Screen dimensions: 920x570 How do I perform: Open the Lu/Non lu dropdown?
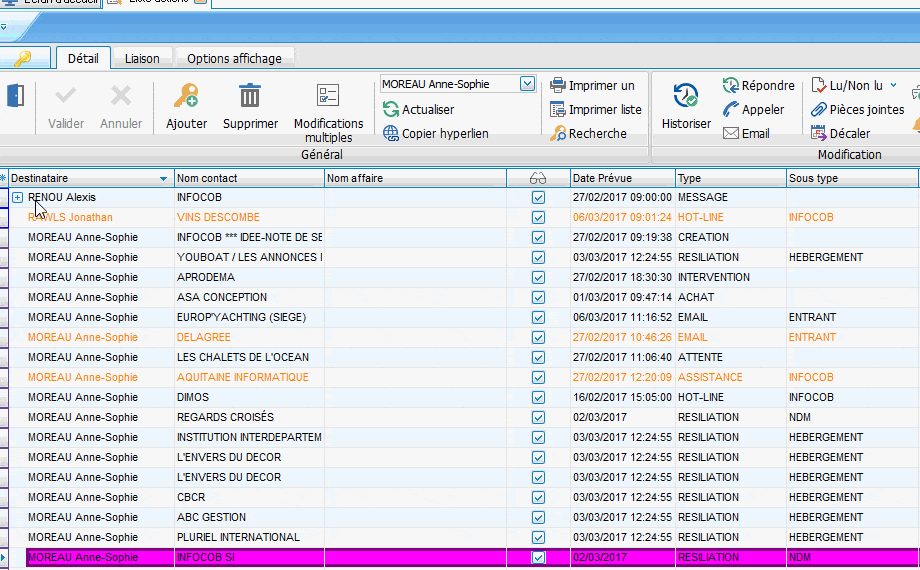coord(893,86)
